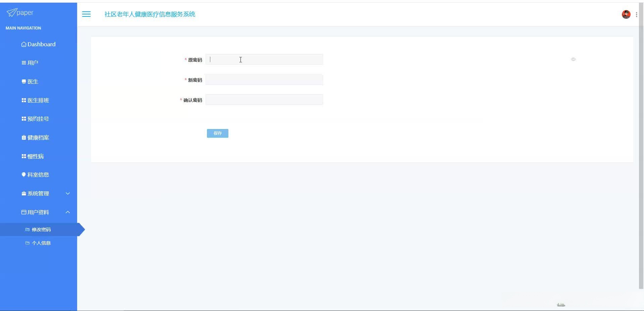The image size is (644, 311).
Task: Expand the 系统管理 submenu chevron
Action: tap(68, 193)
